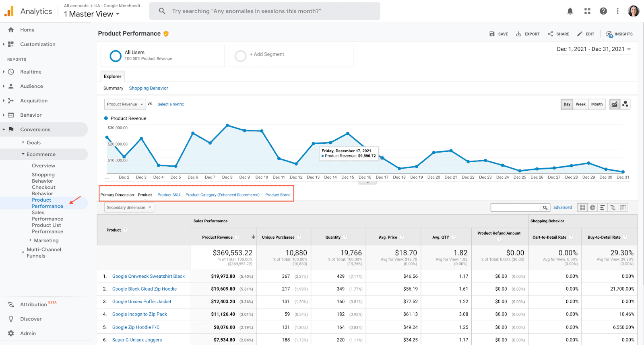Set chart granularity to Week
The width and height of the screenshot is (644, 345).
[x=580, y=104]
